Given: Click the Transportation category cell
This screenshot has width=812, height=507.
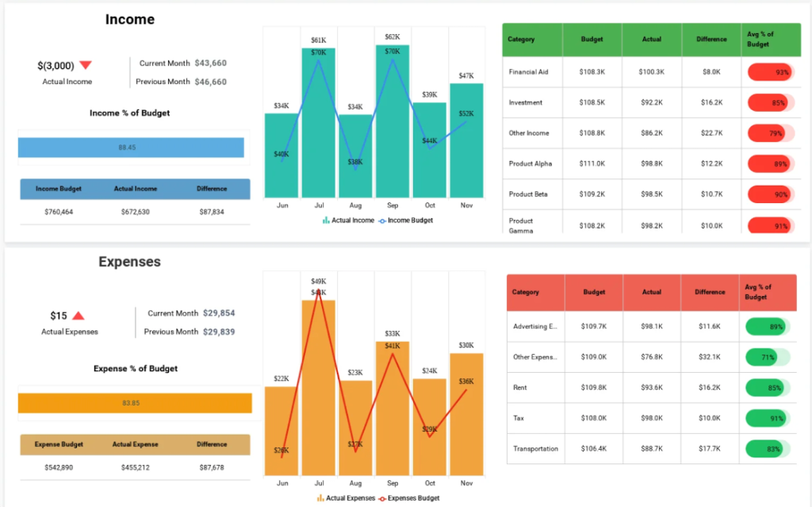Looking at the screenshot, I should (535, 449).
